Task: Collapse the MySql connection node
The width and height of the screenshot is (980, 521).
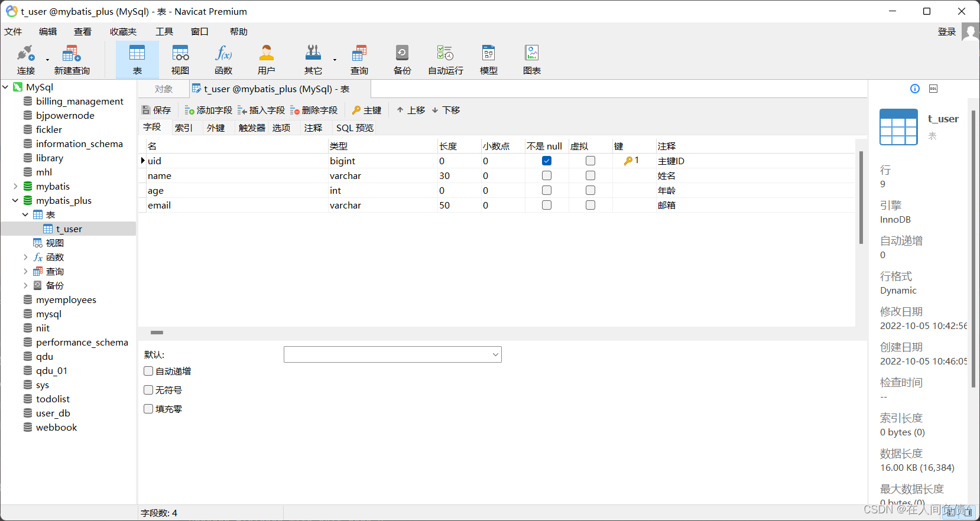Action: point(5,87)
